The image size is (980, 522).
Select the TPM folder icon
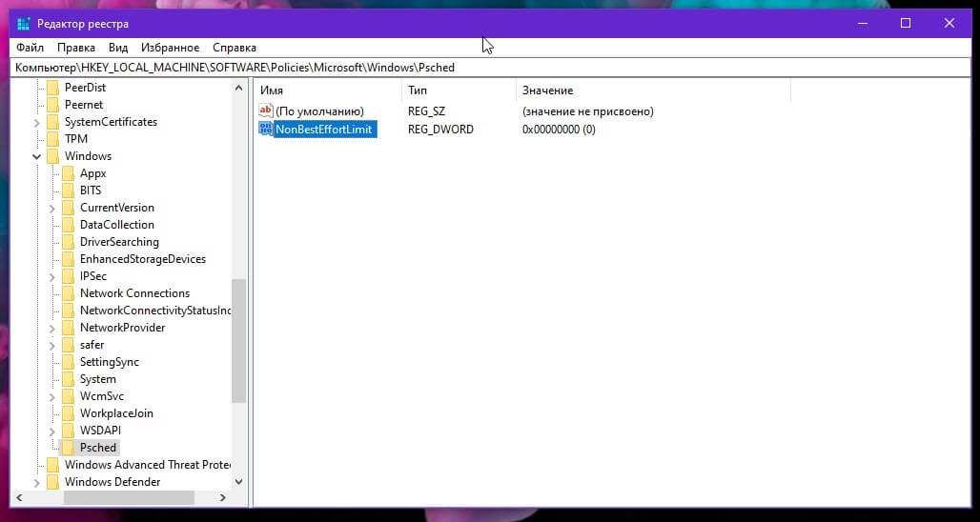(x=53, y=139)
